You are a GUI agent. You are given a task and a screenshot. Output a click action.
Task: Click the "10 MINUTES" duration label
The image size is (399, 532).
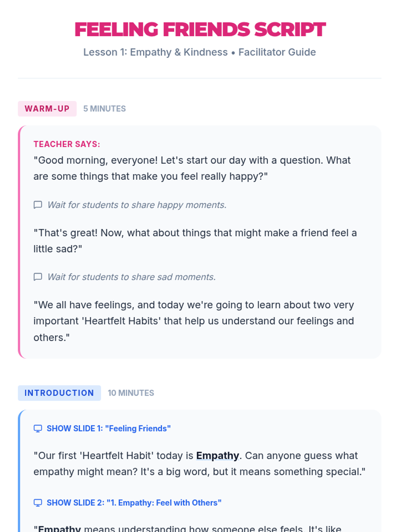[131, 393]
